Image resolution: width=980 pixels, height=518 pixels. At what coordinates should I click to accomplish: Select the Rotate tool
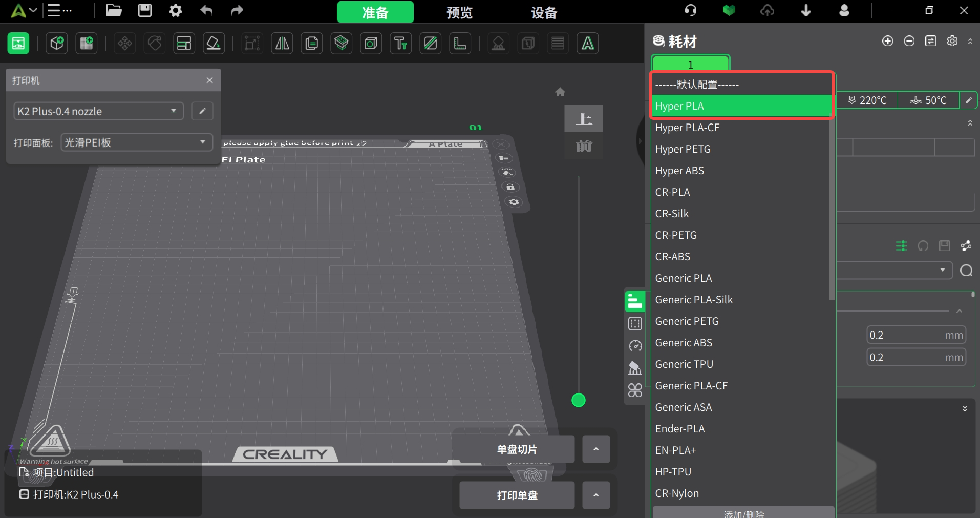coord(155,44)
